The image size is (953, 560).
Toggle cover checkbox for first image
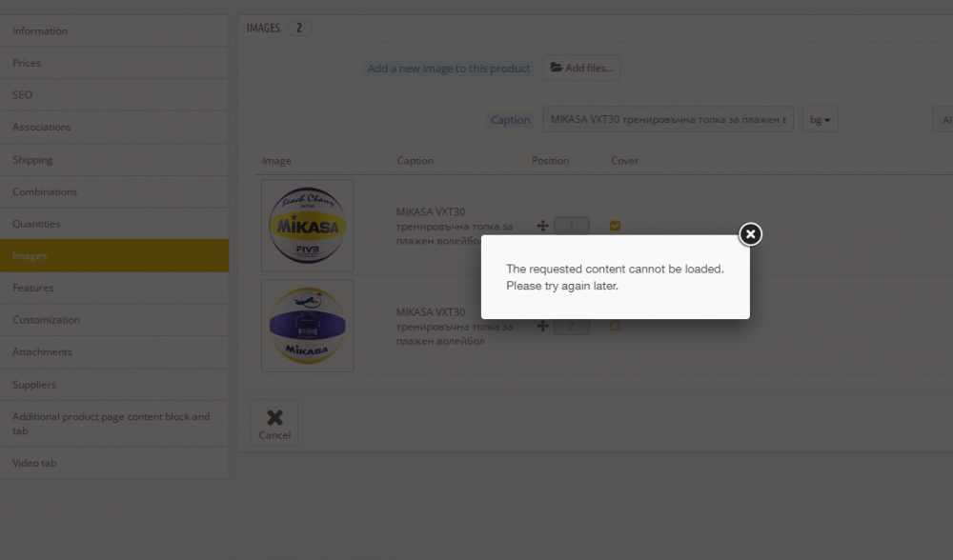615,226
